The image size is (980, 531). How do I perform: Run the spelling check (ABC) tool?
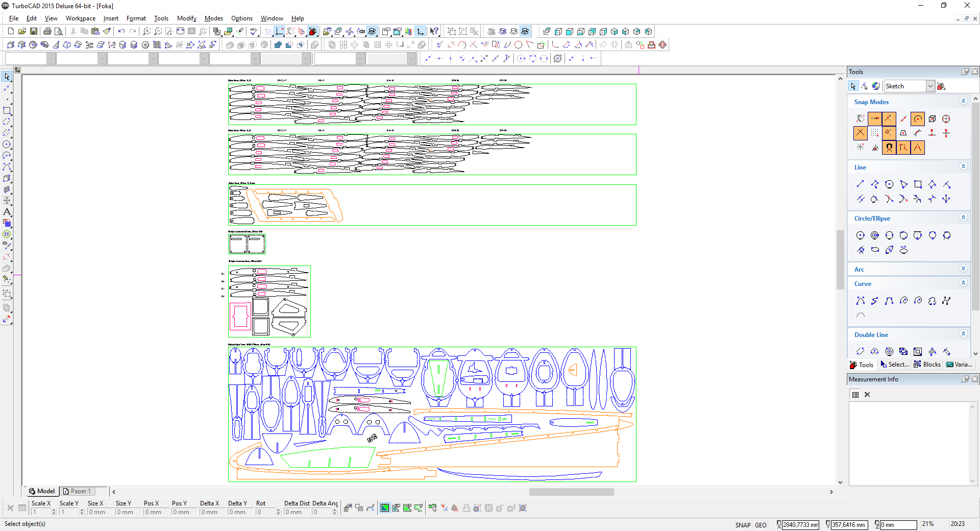(x=254, y=31)
